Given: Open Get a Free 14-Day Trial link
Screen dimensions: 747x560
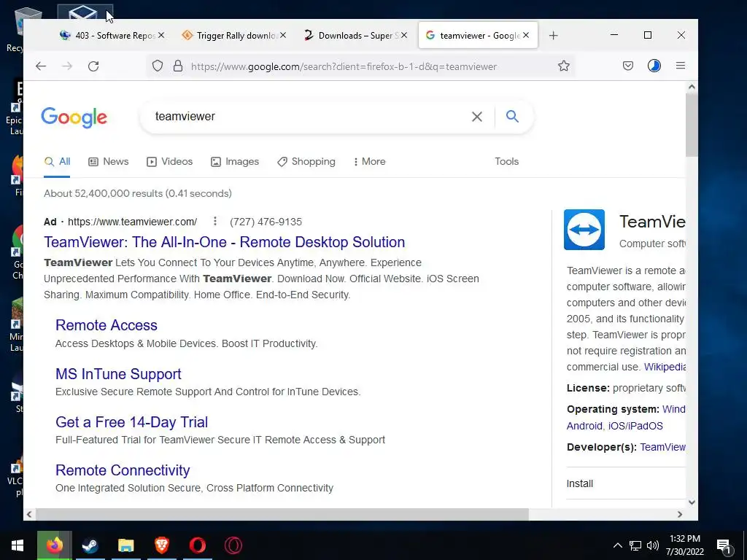Looking at the screenshot, I should coord(131,422).
